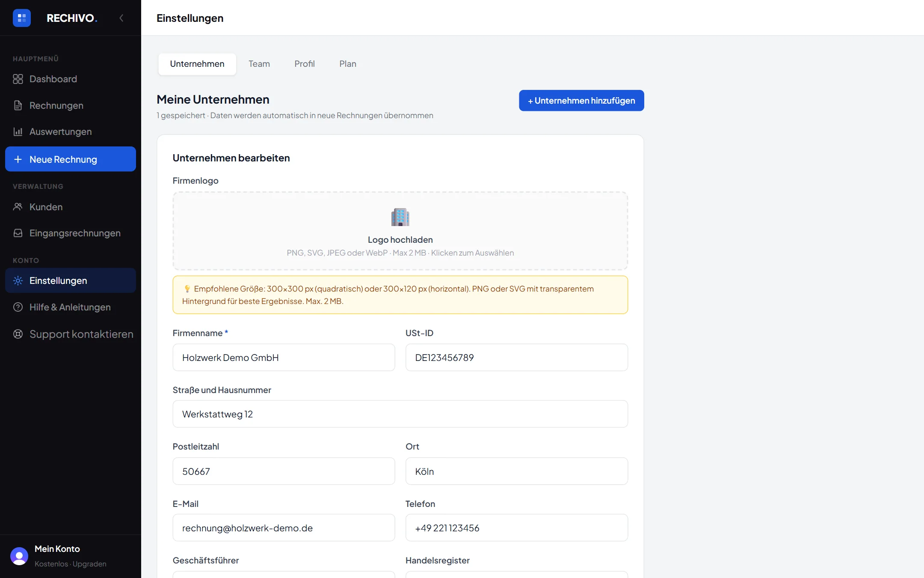The height and width of the screenshot is (578, 924).
Task: Click the Handelsregister label
Action: [438, 560]
